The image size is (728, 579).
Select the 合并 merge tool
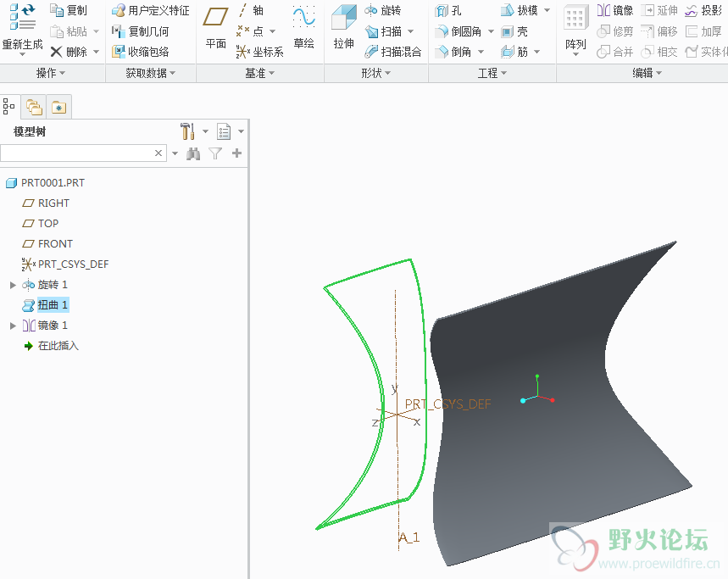click(615, 52)
